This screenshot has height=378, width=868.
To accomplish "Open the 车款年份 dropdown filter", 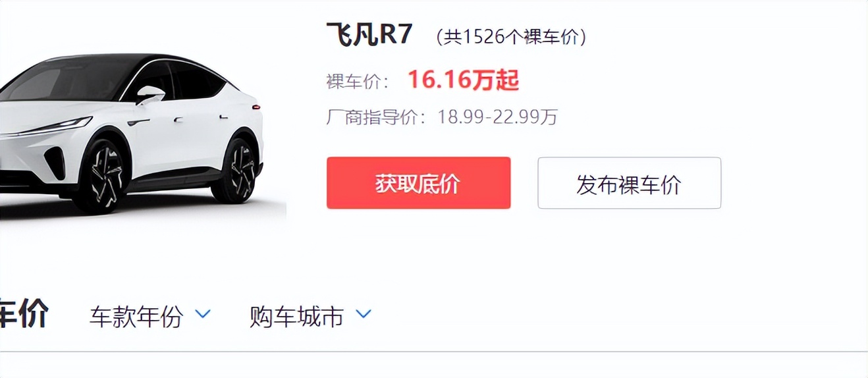I will click(x=150, y=317).
